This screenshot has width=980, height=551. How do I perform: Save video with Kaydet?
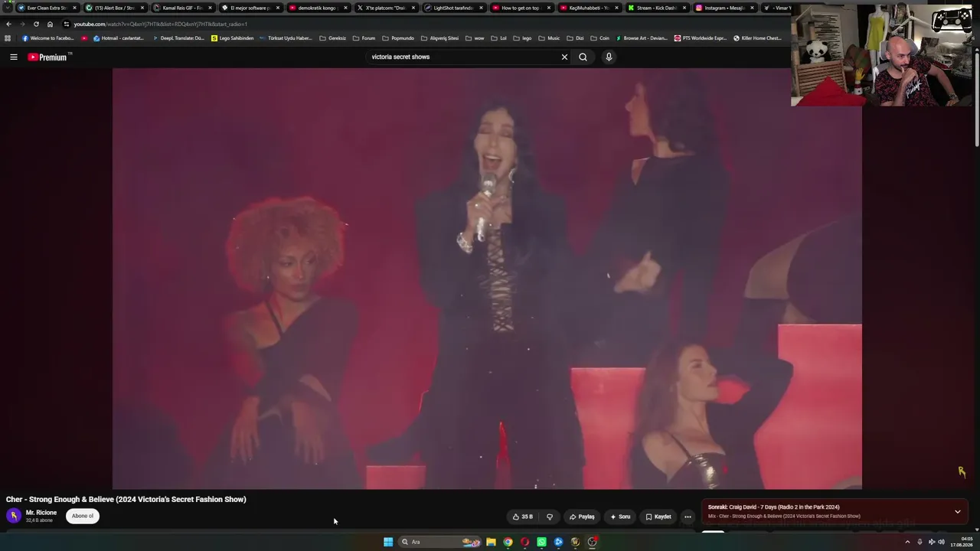tap(658, 517)
